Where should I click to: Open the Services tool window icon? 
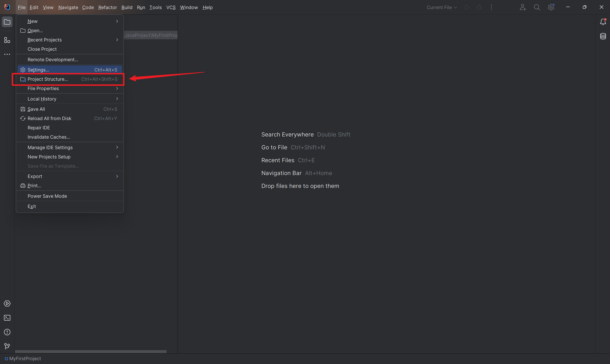coord(7,303)
